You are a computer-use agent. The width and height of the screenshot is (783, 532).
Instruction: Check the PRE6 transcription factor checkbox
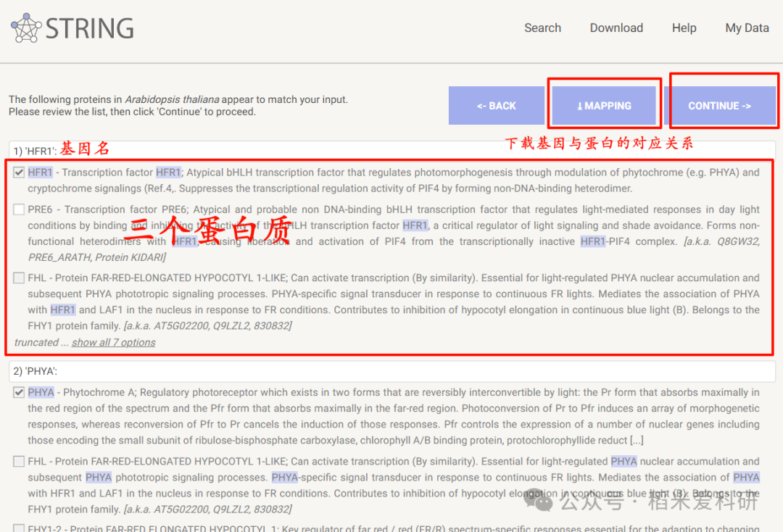click(19, 209)
